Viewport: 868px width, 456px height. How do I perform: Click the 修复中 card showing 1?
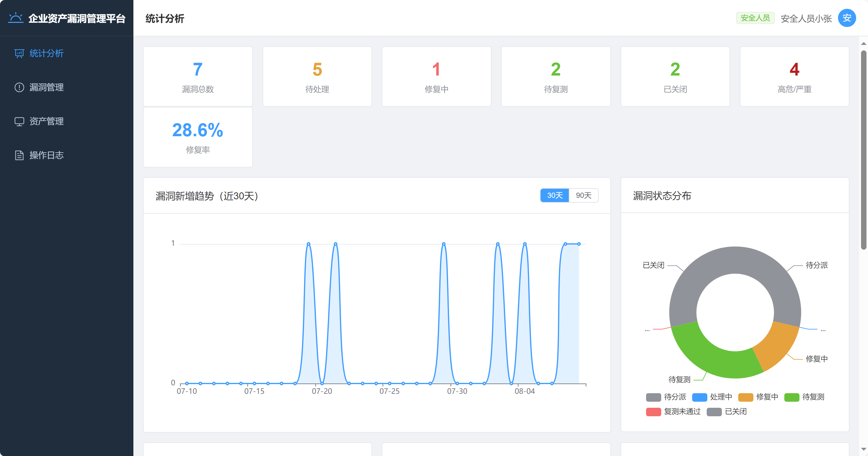click(x=436, y=76)
